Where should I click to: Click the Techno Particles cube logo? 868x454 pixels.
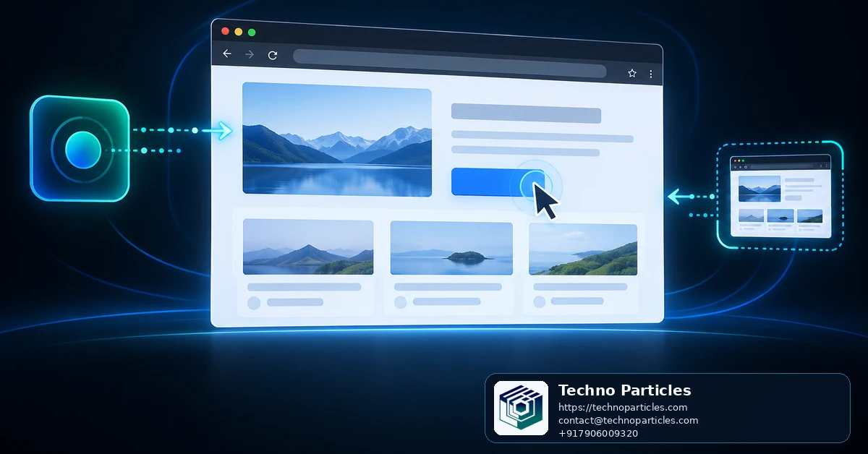point(521,408)
